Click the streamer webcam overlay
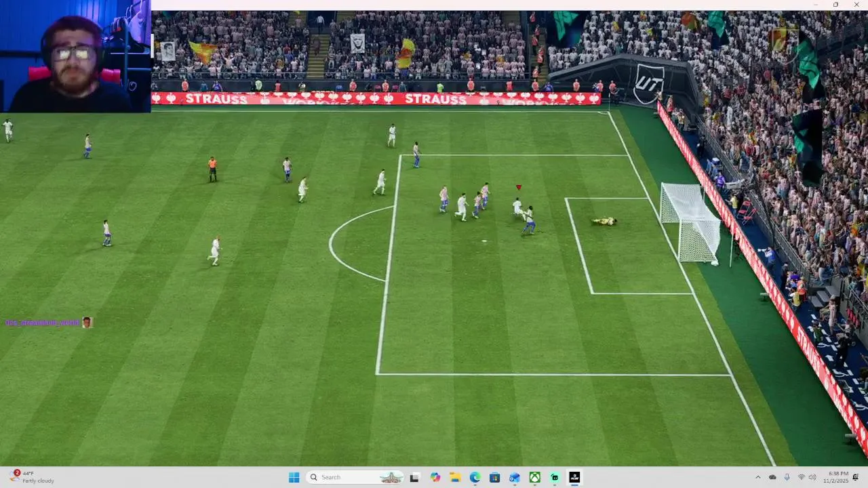868x488 pixels. click(75, 56)
